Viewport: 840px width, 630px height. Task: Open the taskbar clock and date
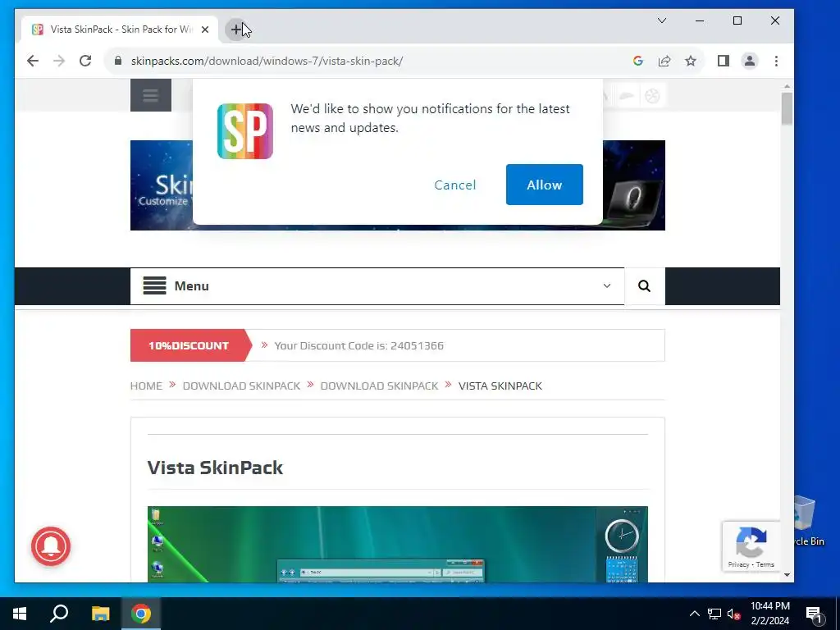click(x=769, y=614)
